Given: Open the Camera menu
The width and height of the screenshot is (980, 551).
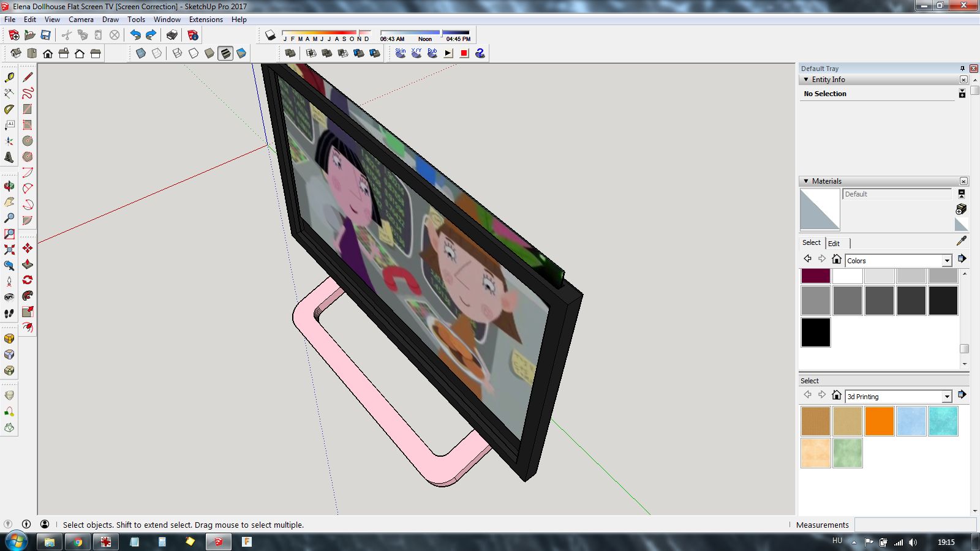Looking at the screenshot, I should point(81,20).
